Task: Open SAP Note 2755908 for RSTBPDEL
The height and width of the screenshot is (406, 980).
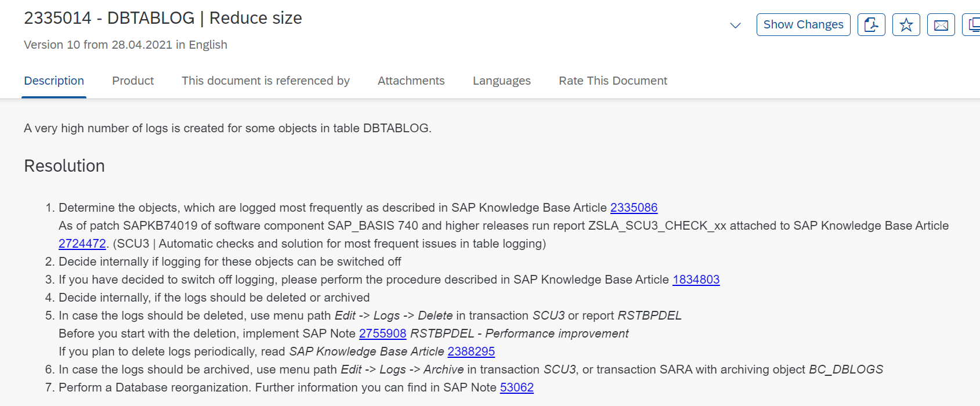Action: [x=383, y=333]
